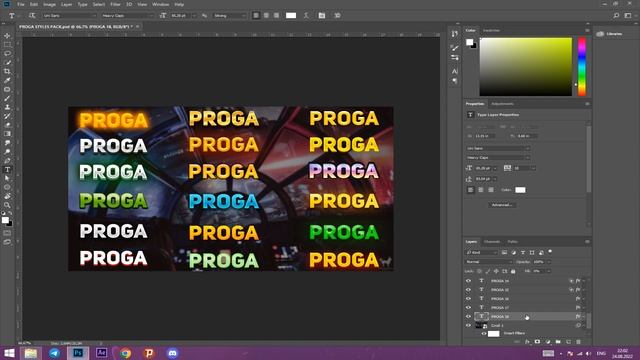
Task: Switch to the Swatches tab
Action: point(491,30)
